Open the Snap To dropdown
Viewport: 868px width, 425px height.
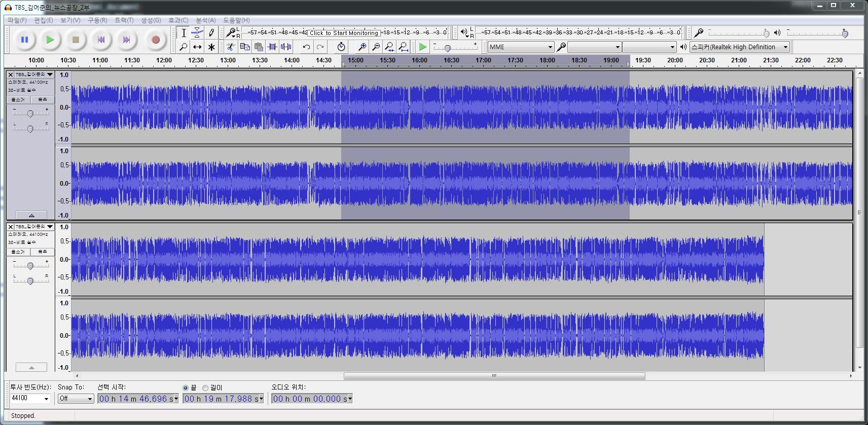[76, 399]
